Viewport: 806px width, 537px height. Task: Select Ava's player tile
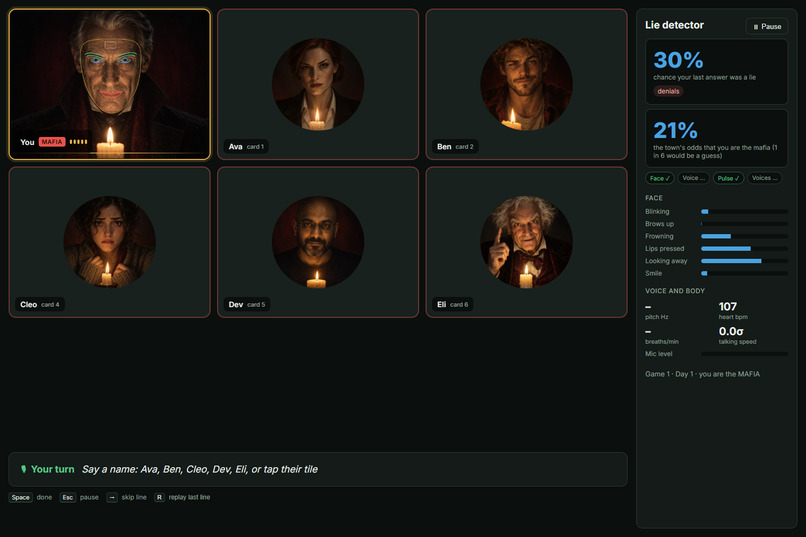318,84
